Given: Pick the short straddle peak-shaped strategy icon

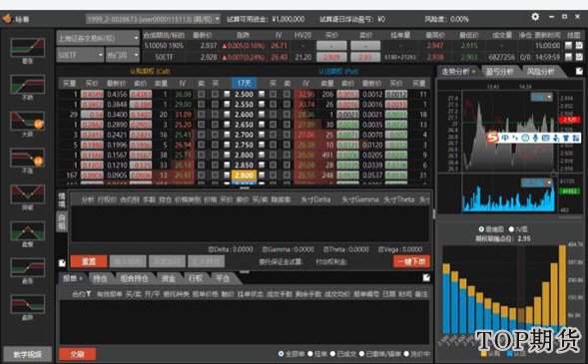Looking at the screenshot, I should 28,230.
